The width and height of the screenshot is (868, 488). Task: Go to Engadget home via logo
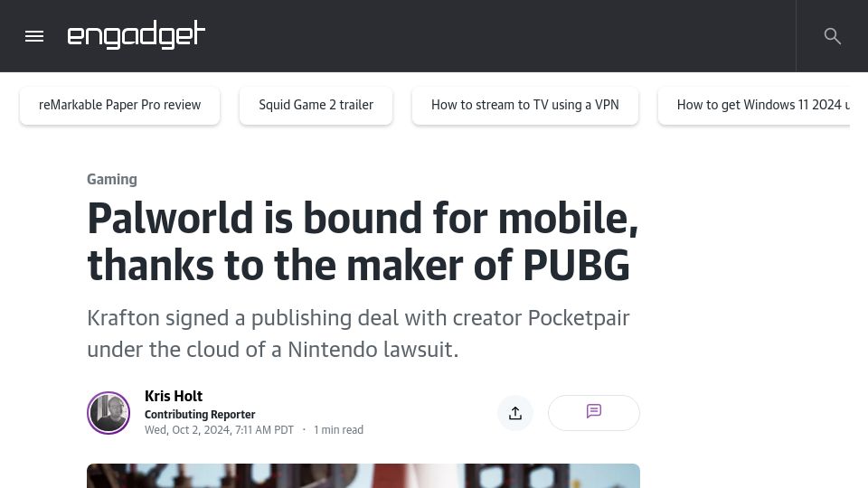click(137, 35)
